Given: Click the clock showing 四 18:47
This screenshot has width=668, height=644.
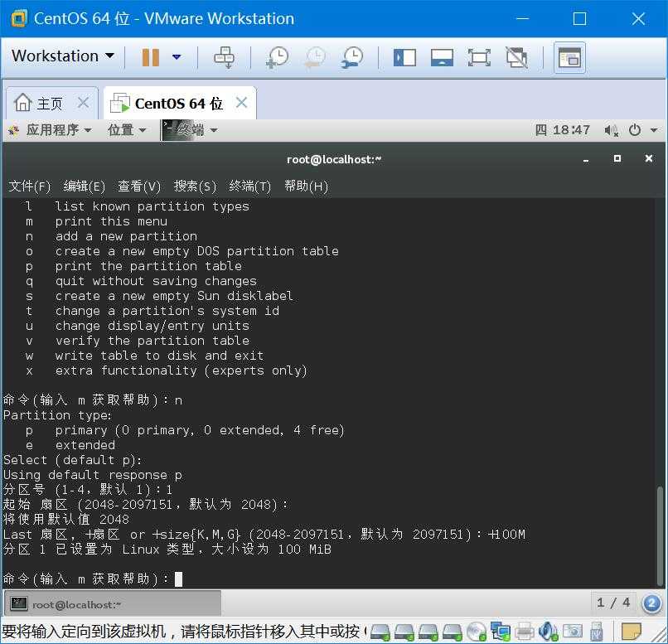Looking at the screenshot, I should (563, 130).
